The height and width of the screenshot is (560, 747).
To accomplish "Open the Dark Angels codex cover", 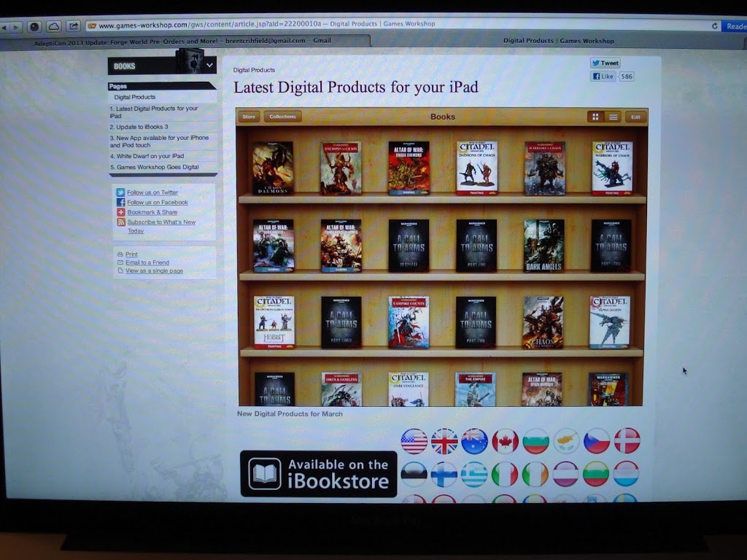I will click(x=543, y=246).
